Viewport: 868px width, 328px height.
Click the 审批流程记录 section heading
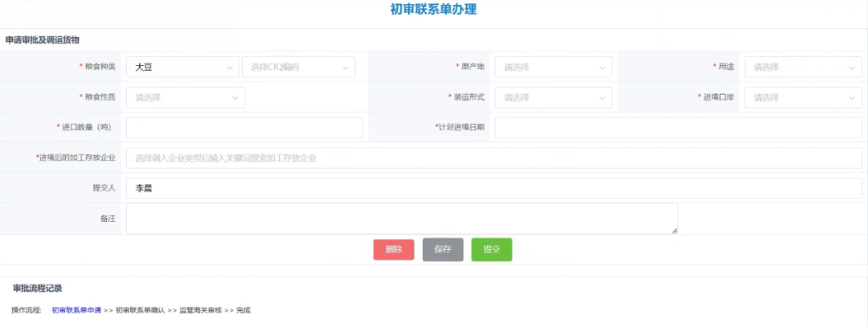point(37,288)
